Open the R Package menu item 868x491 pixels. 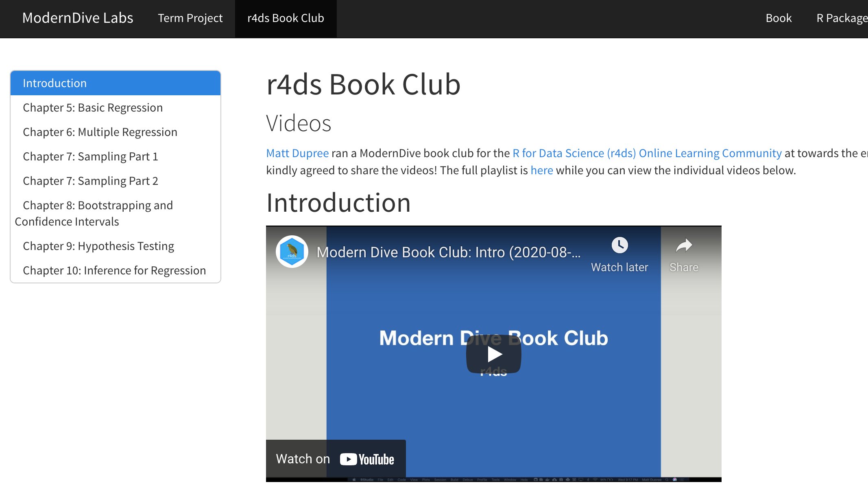842,18
